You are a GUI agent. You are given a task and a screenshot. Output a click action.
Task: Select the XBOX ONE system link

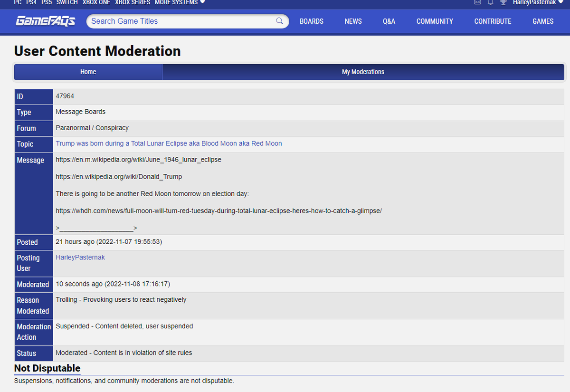[96, 2]
